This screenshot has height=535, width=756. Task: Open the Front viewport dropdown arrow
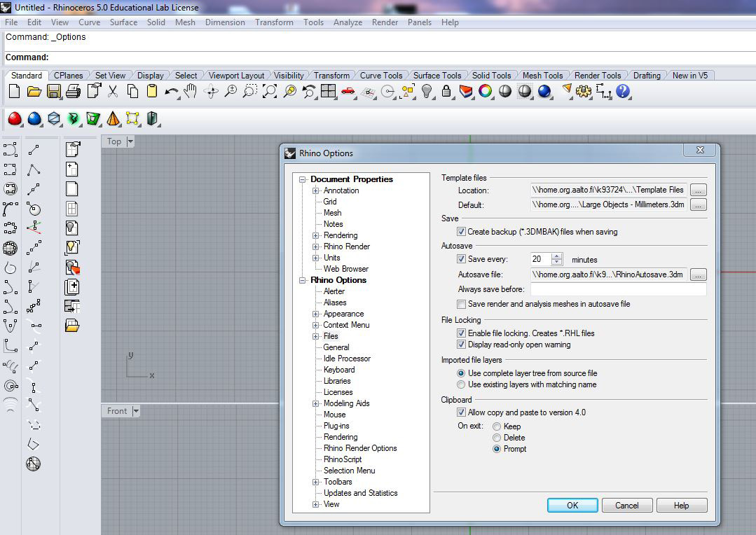136,411
